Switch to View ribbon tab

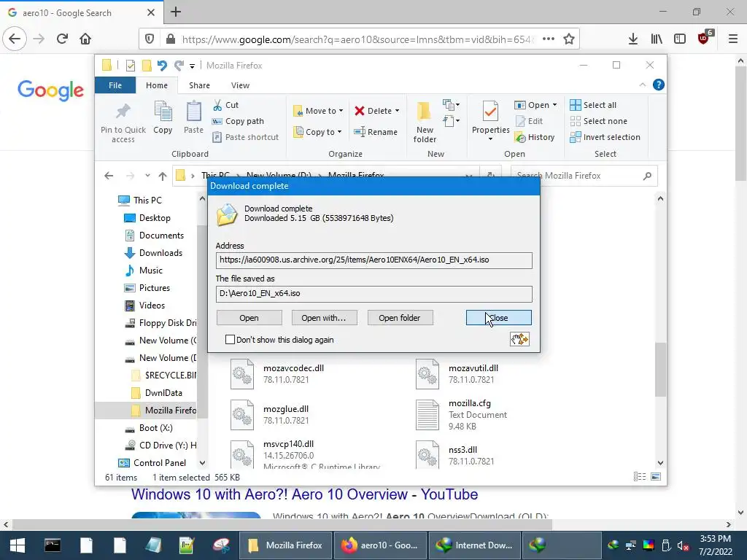point(240,85)
